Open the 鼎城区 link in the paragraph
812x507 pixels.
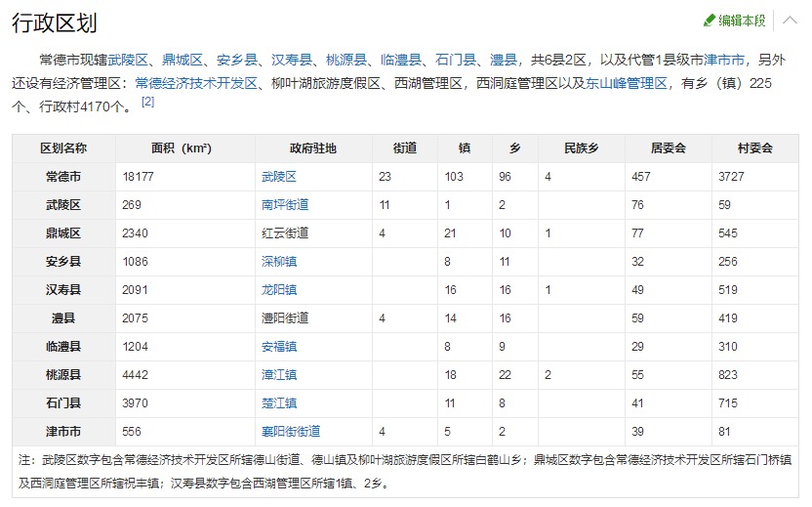point(183,61)
